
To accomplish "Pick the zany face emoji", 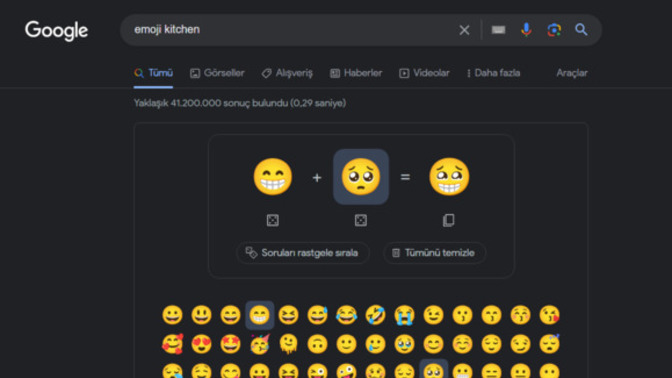I will (346, 371).
